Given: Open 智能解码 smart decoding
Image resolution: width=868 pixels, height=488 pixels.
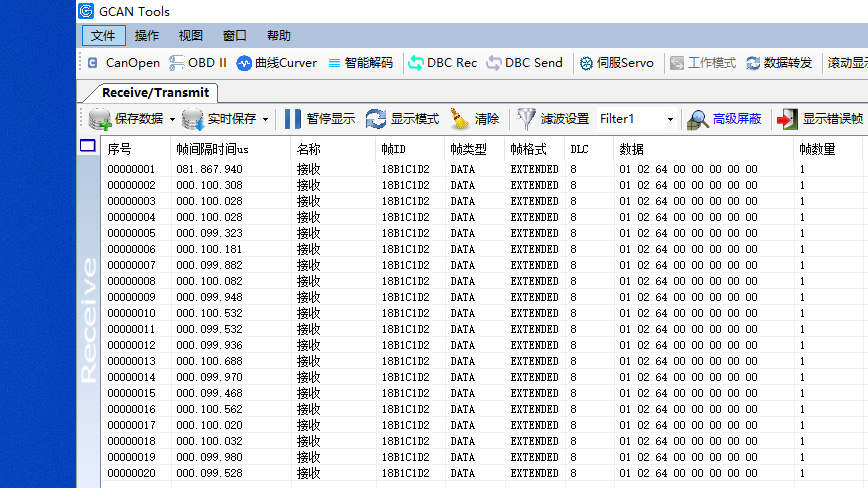Looking at the screenshot, I should (361, 63).
